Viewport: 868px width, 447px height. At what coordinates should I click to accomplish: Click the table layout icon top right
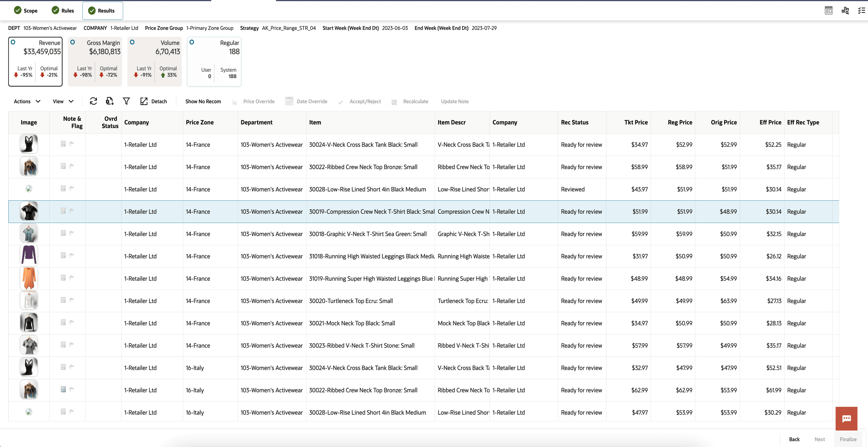coord(829,10)
